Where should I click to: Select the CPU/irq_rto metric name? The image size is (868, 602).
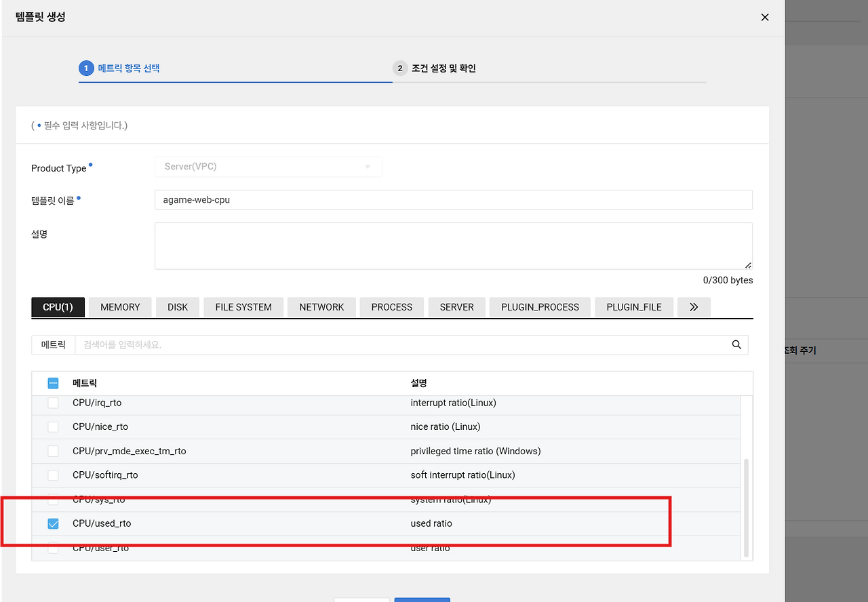pyautogui.click(x=97, y=403)
